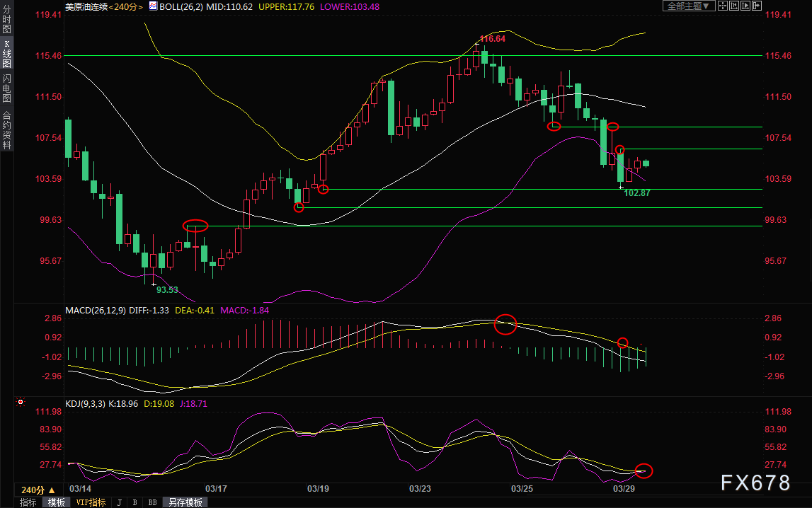Click the shift chart left axis icon
812x508 pixels.
pos(734,6)
